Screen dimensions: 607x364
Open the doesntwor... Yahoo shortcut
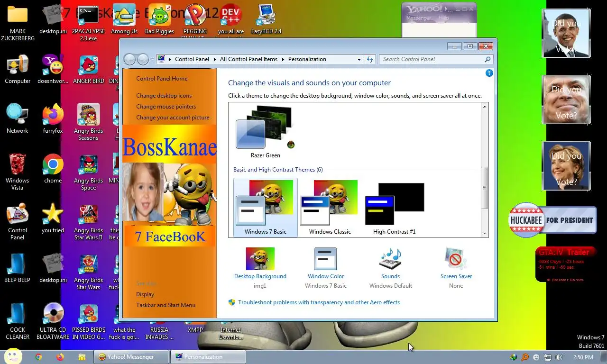pyautogui.click(x=53, y=70)
